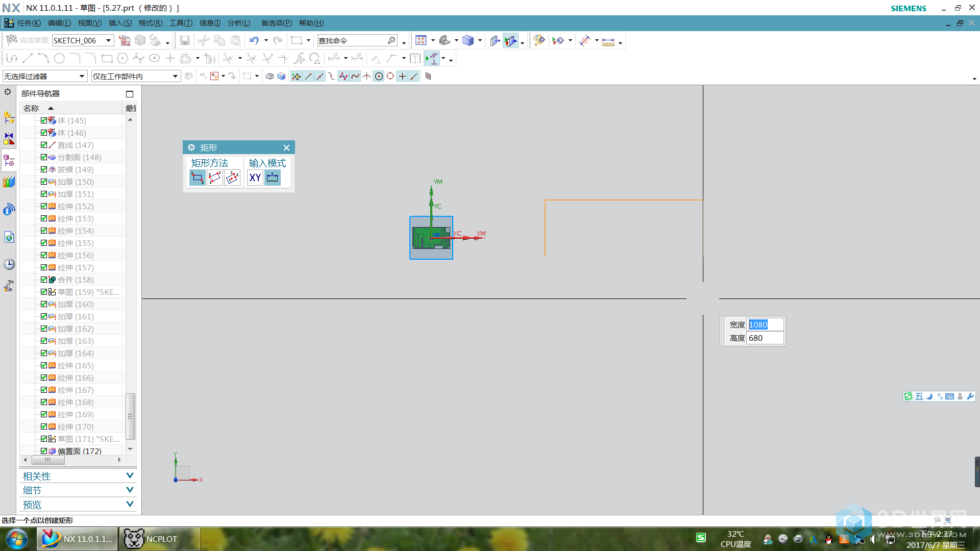Select Parameter input mode icon

(x=273, y=178)
